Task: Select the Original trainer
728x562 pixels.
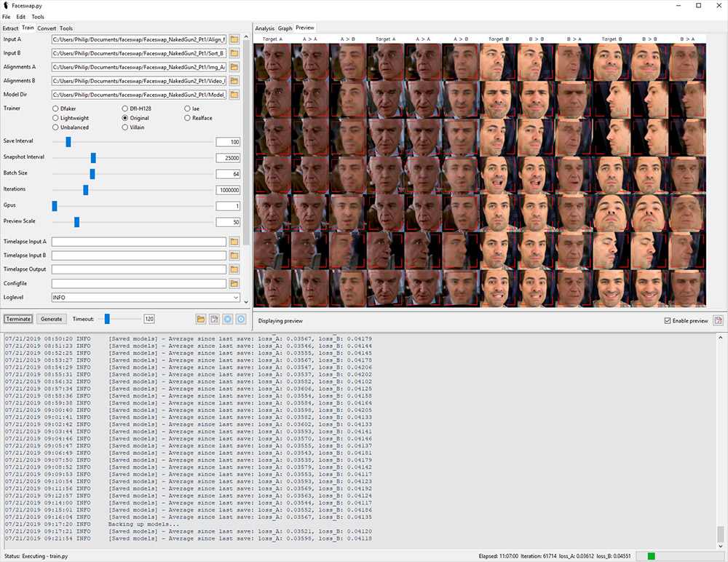Action: (135, 118)
